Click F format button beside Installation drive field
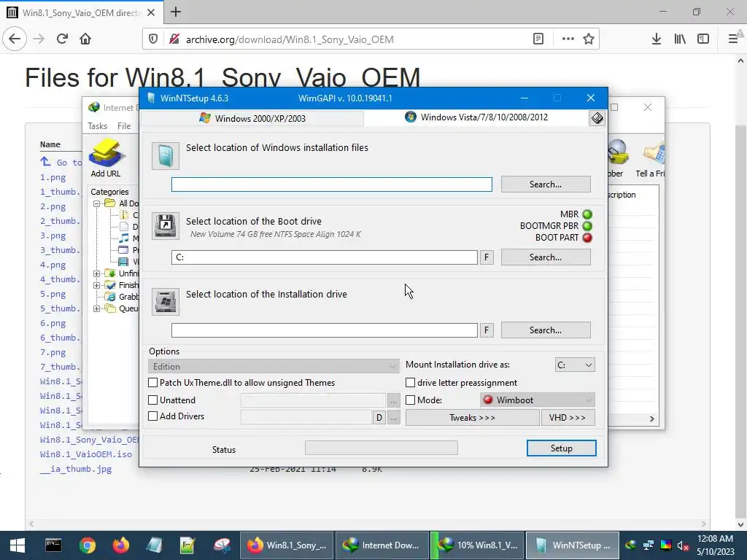 (x=487, y=330)
